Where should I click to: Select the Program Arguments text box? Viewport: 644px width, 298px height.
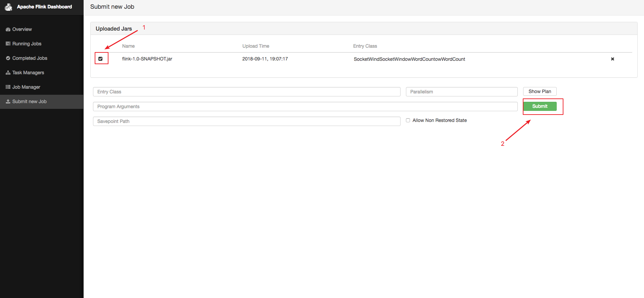[x=305, y=107]
